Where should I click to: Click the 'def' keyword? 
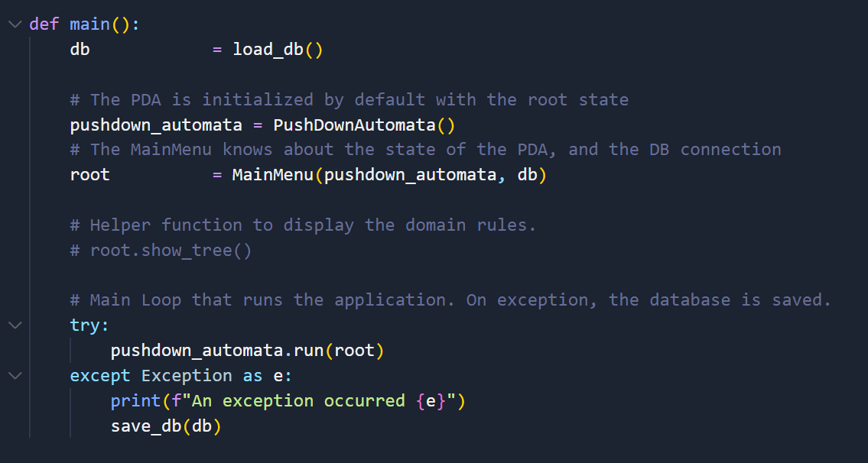44,24
